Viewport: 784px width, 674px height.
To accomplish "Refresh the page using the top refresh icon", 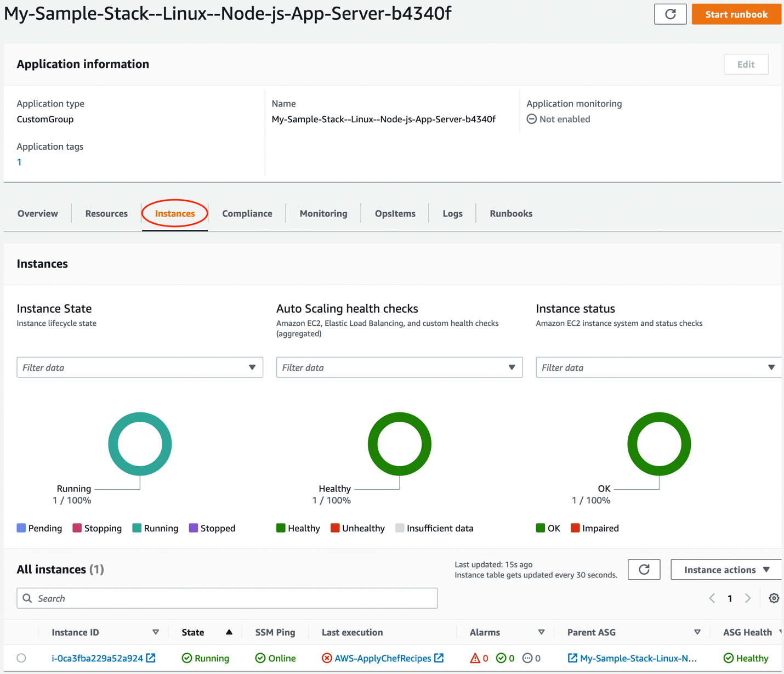I will coord(670,14).
